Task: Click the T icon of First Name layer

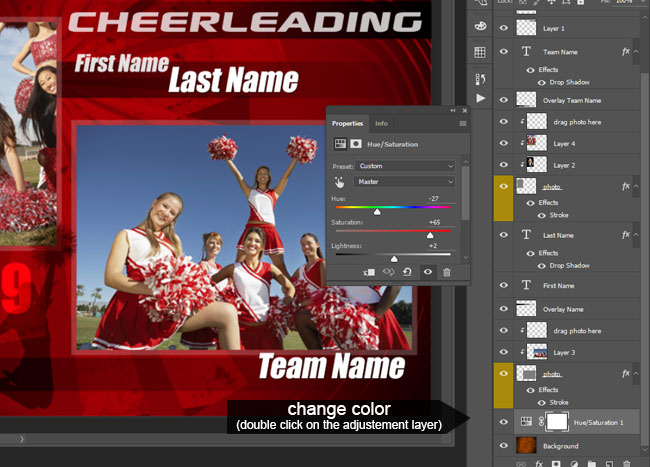Action: click(x=526, y=285)
